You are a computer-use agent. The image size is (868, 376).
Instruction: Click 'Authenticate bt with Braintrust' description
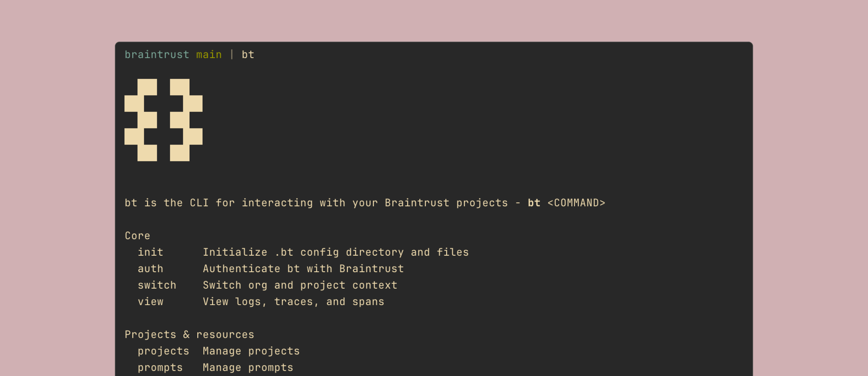coord(303,269)
